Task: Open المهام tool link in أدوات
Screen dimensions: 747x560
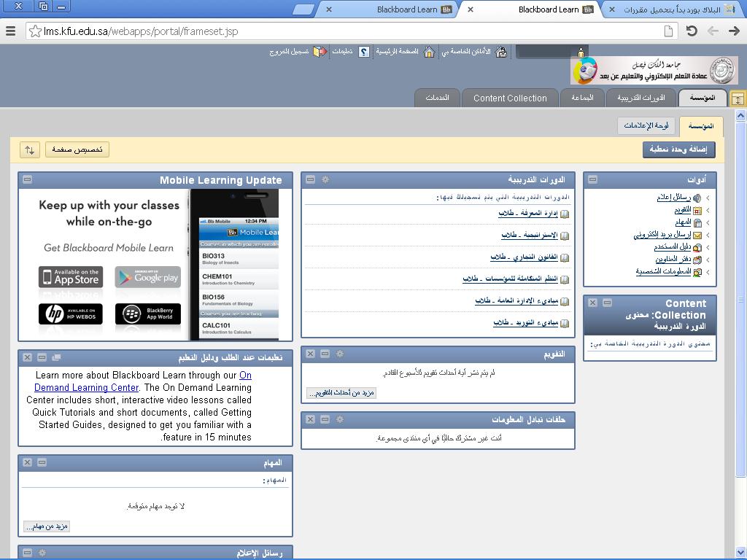Action: click(x=683, y=222)
